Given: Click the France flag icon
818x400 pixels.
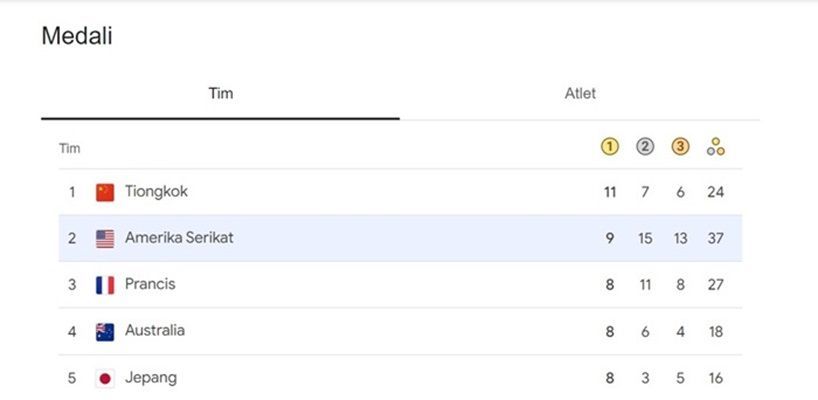Looking at the screenshot, I should [105, 285].
